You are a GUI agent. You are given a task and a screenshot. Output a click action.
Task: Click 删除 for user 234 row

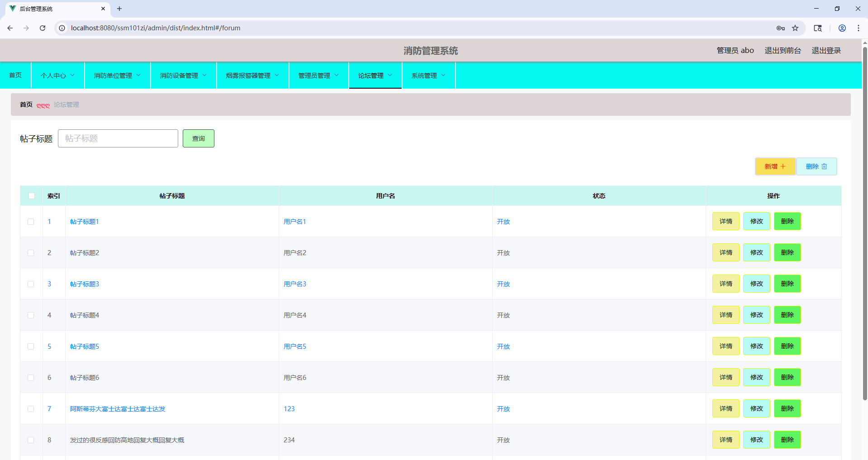tap(787, 440)
